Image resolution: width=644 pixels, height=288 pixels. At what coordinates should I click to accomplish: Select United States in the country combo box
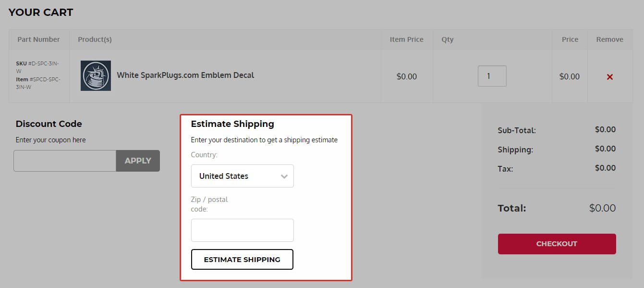(243, 176)
